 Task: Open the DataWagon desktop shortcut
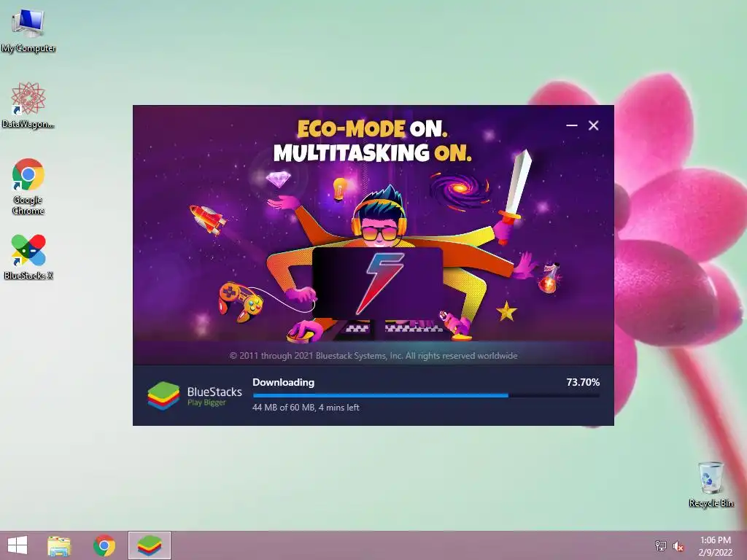(28, 105)
